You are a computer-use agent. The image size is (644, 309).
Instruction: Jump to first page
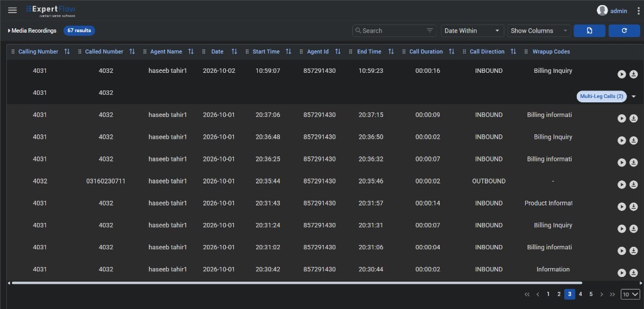(527, 294)
